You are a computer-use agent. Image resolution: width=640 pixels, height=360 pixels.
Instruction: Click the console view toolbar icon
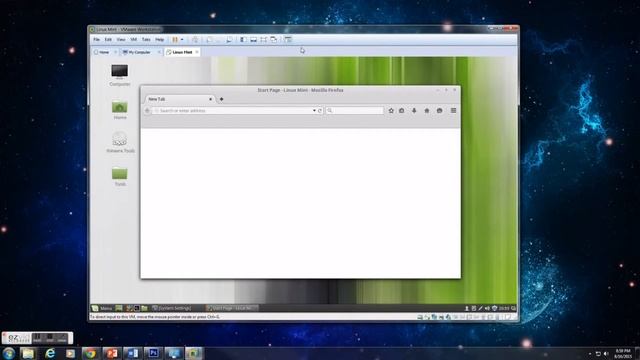click(288, 40)
